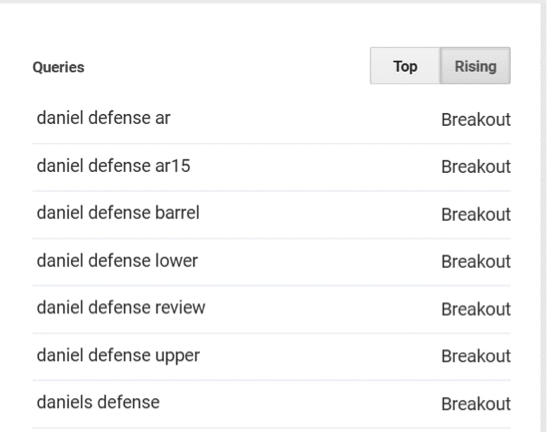Click Breakout value for daniel defense barrel

(476, 215)
